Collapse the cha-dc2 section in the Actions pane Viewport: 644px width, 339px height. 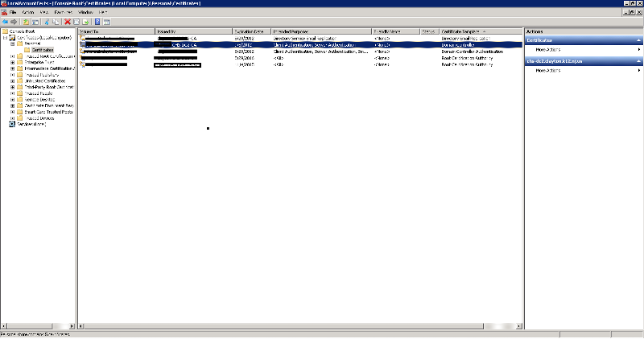(638, 61)
